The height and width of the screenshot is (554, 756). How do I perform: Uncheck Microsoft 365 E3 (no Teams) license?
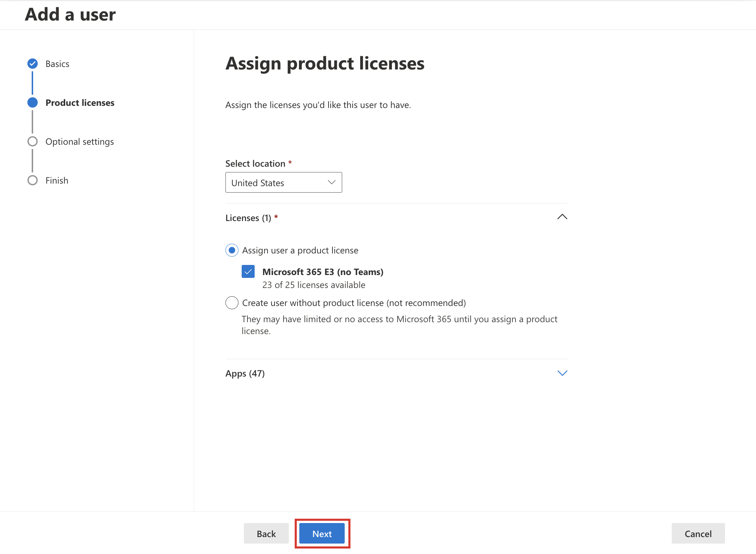pos(248,272)
